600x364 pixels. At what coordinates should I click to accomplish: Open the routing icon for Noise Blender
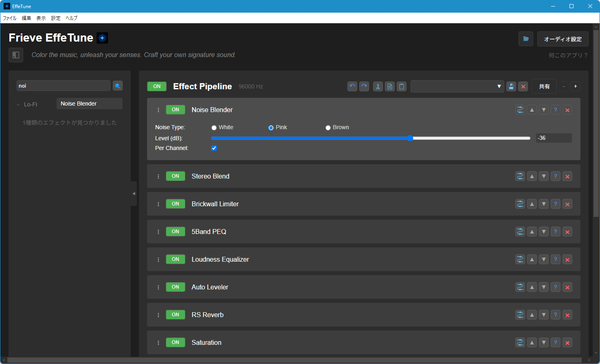pos(520,110)
